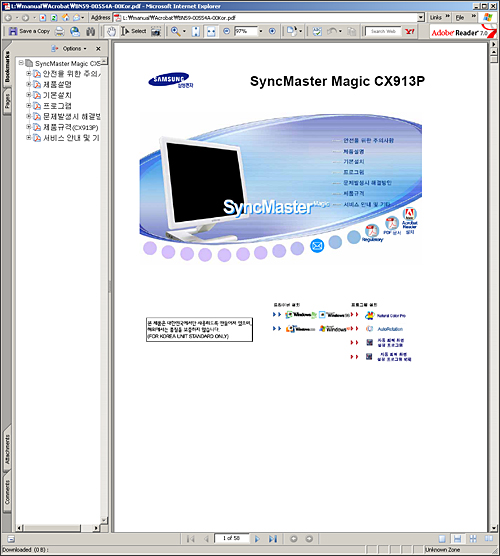The width and height of the screenshot is (500, 556).
Task: Click the IE Stop button
Action: (43, 17)
